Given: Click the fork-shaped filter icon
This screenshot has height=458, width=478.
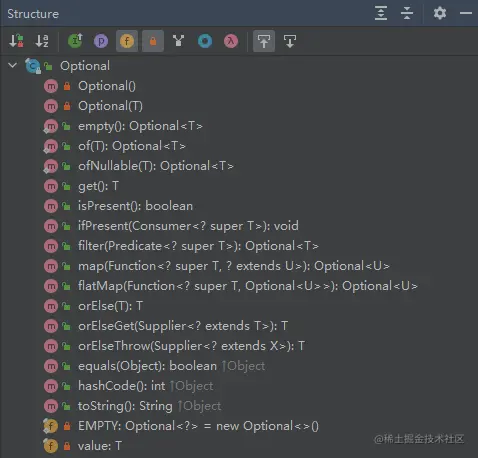Looking at the screenshot, I should click(x=179, y=41).
